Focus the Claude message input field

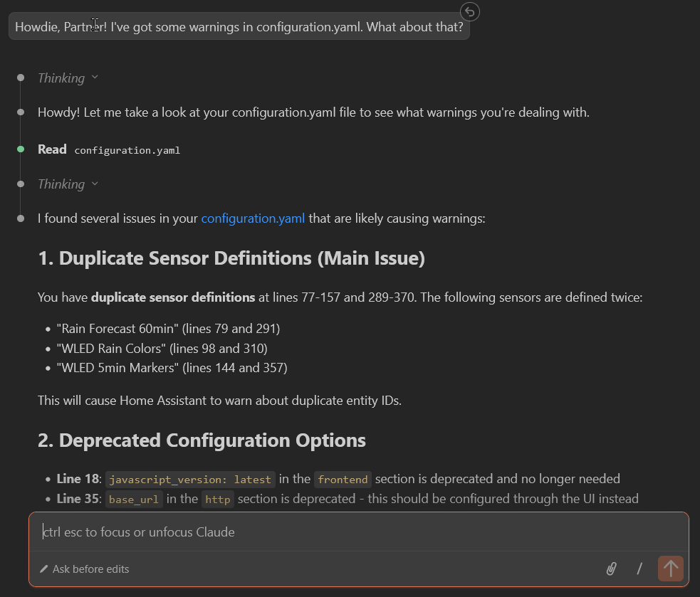tap(285, 532)
